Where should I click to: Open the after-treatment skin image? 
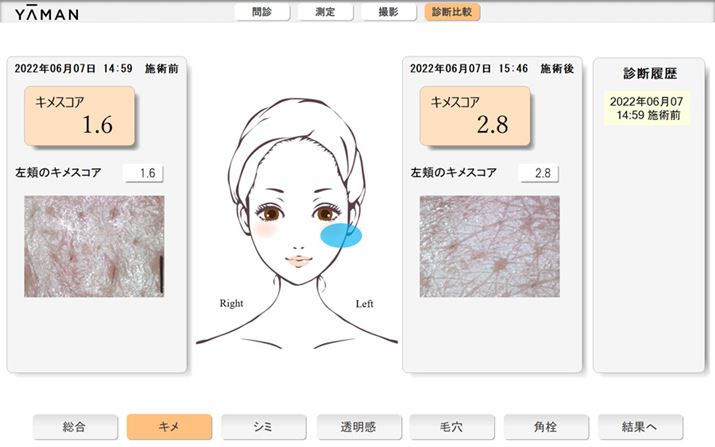tap(489, 246)
